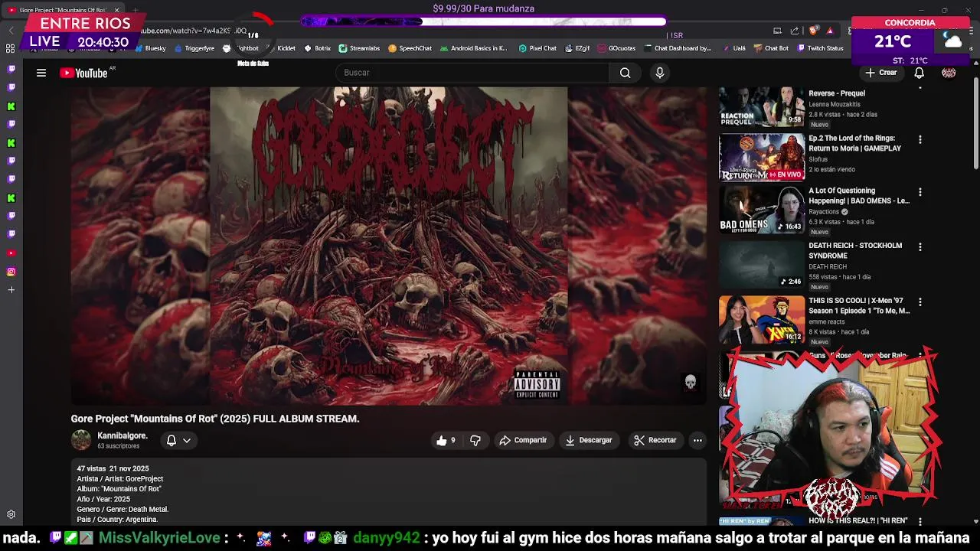Open the Twitch Status bookmark
This screenshot has width=980, height=551.
tap(821, 48)
